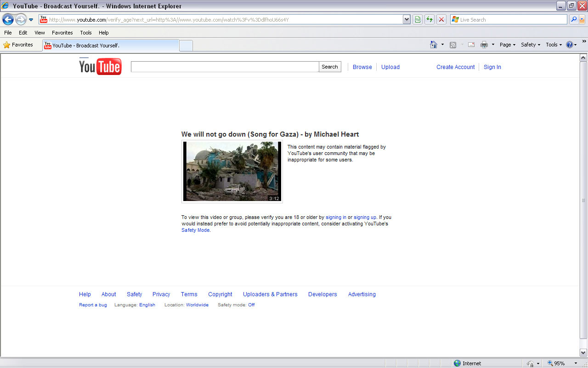Open the View menu
This screenshot has width=588, height=368.
pyautogui.click(x=40, y=33)
